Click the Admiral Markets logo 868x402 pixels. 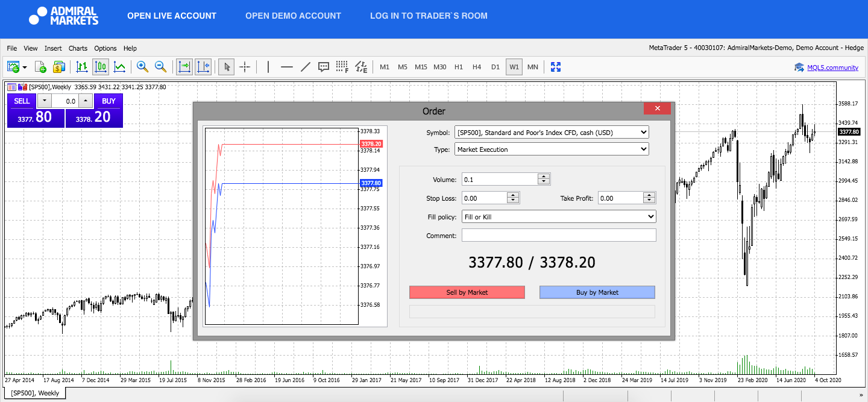[64, 16]
